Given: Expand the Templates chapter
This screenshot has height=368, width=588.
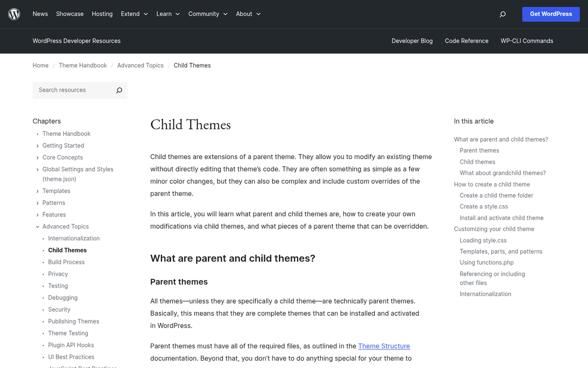Looking at the screenshot, I should 37,191.
